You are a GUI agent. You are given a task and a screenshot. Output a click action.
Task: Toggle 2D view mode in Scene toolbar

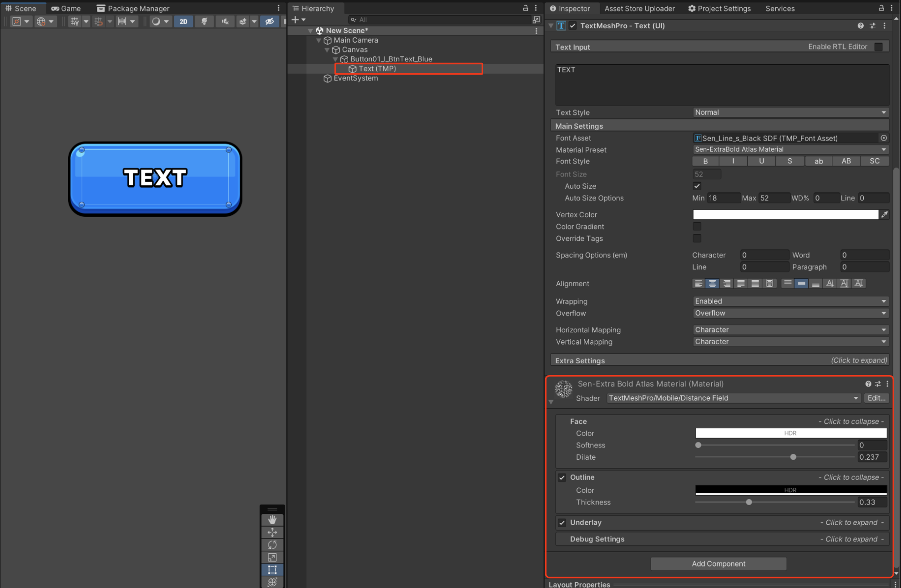pyautogui.click(x=183, y=21)
